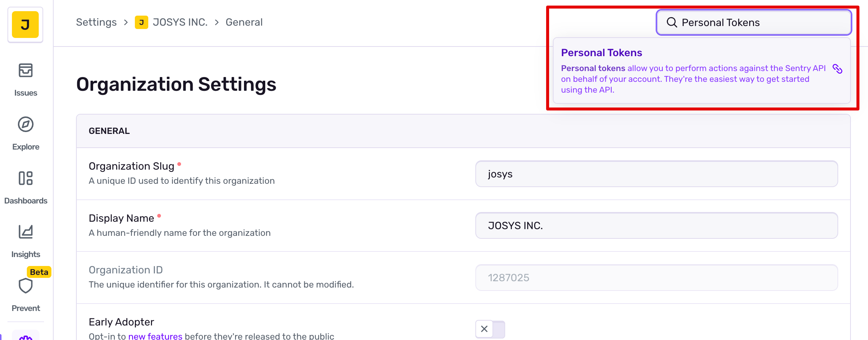Open the Issues section icon
The width and height of the screenshot is (868, 340).
tap(26, 70)
